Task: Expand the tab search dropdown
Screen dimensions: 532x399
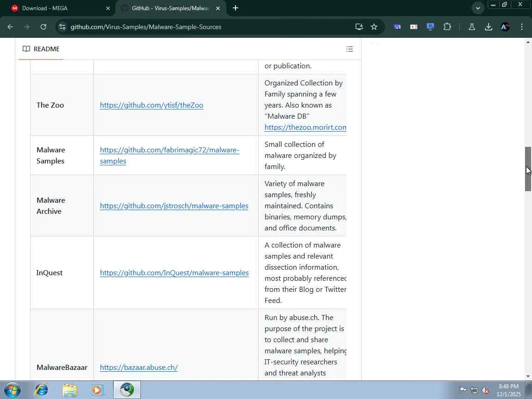Action: pyautogui.click(x=478, y=8)
